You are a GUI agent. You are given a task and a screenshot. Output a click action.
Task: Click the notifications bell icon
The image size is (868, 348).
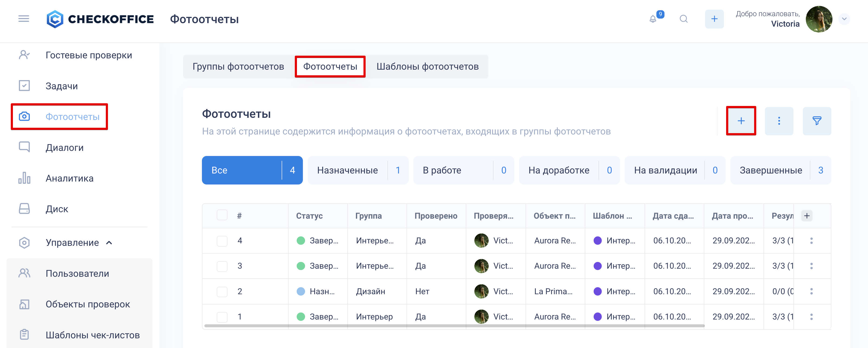(653, 19)
